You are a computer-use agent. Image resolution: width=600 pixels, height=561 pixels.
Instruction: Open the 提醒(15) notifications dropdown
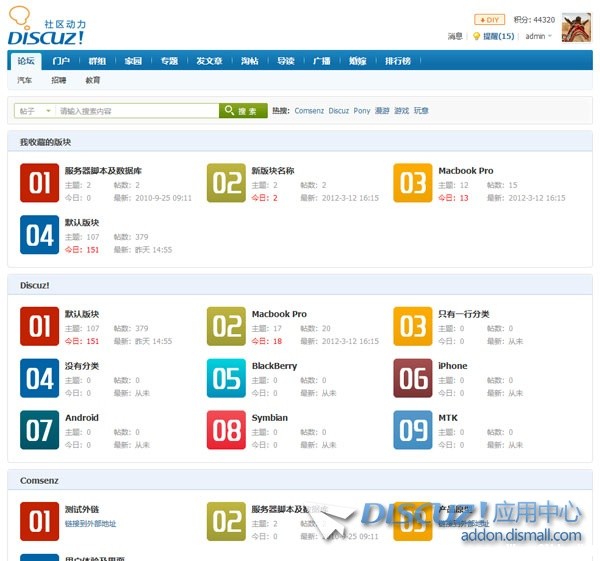click(494, 36)
